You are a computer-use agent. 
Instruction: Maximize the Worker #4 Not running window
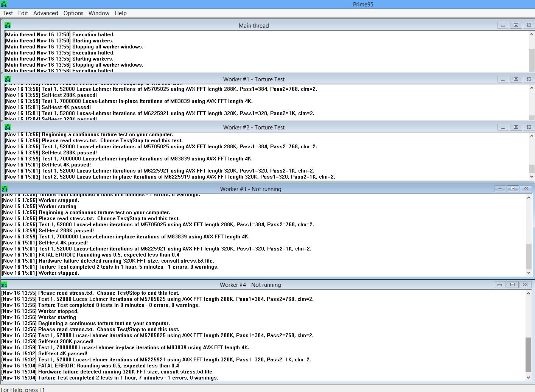512,285
